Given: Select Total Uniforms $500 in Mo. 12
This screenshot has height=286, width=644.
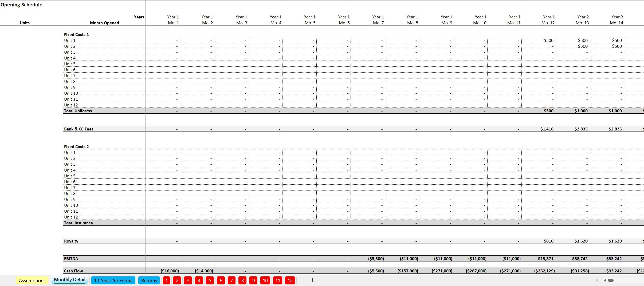Looking at the screenshot, I should (549, 111).
